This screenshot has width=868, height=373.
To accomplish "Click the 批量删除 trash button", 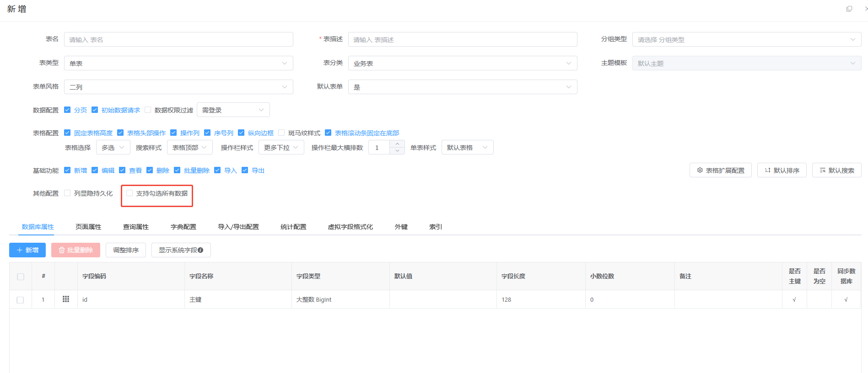I will (x=75, y=250).
